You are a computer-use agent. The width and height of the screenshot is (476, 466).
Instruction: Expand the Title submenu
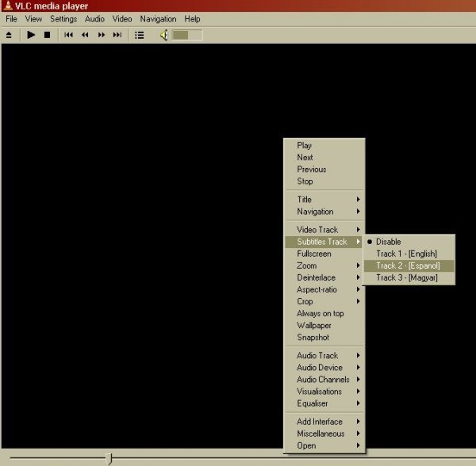pyautogui.click(x=324, y=199)
